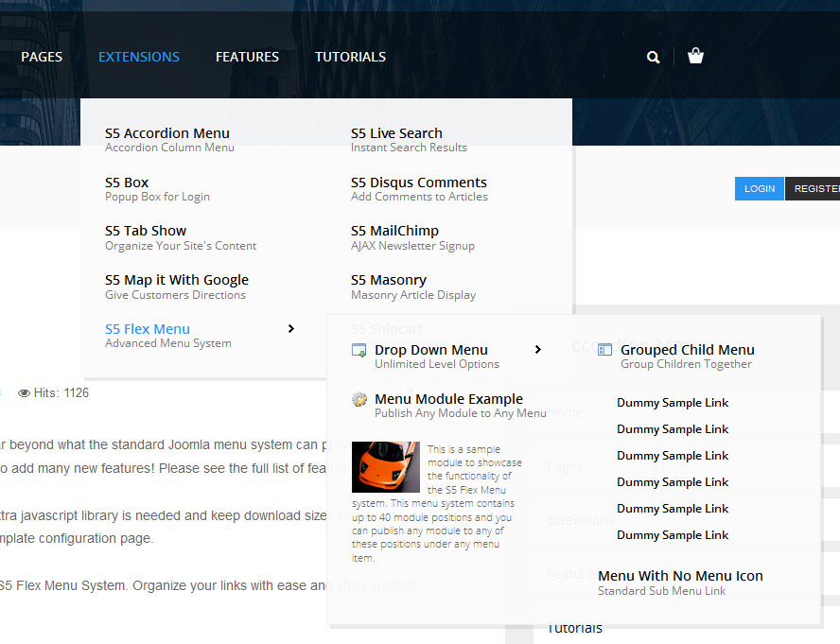This screenshot has height=644, width=840.
Task: Click 'Standard Sub Menu Link' subtitle
Action: (x=661, y=591)
